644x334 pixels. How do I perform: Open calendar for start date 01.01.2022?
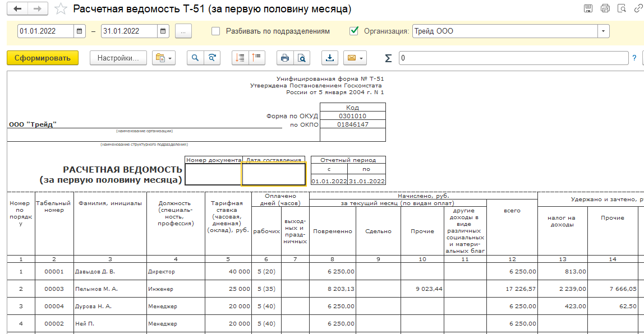[x=80, y=31]
